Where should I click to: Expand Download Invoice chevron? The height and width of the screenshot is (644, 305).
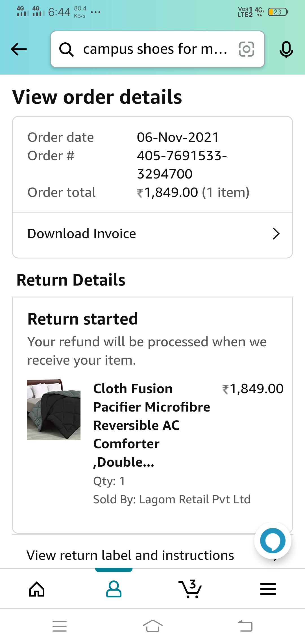tap(276, 234)
